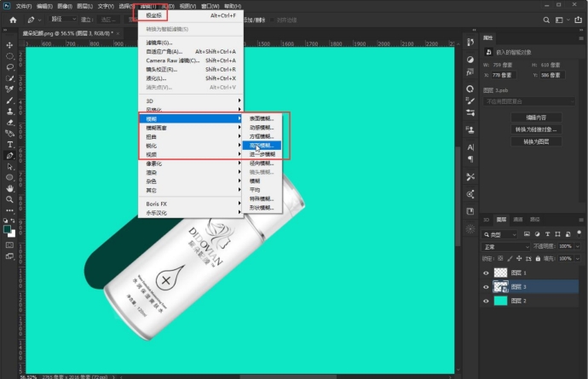Click the lock all padlock icon
Viewport: 588px width, 379px height.
pos(538,259)
